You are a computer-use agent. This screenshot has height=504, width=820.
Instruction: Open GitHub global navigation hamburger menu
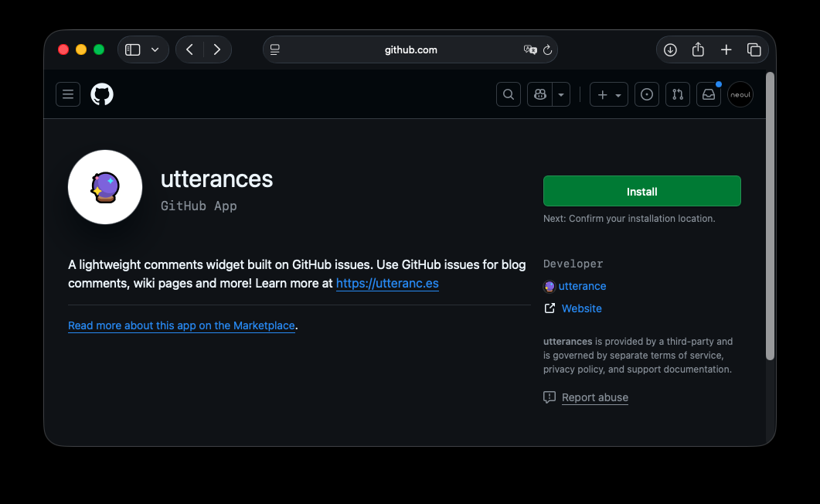pyautogui.click(x=68, y=94)
